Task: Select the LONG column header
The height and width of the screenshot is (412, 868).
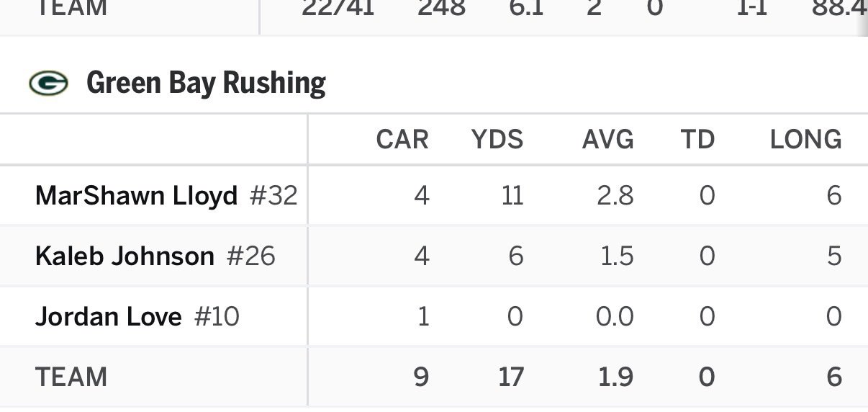Action: (806, 139)
